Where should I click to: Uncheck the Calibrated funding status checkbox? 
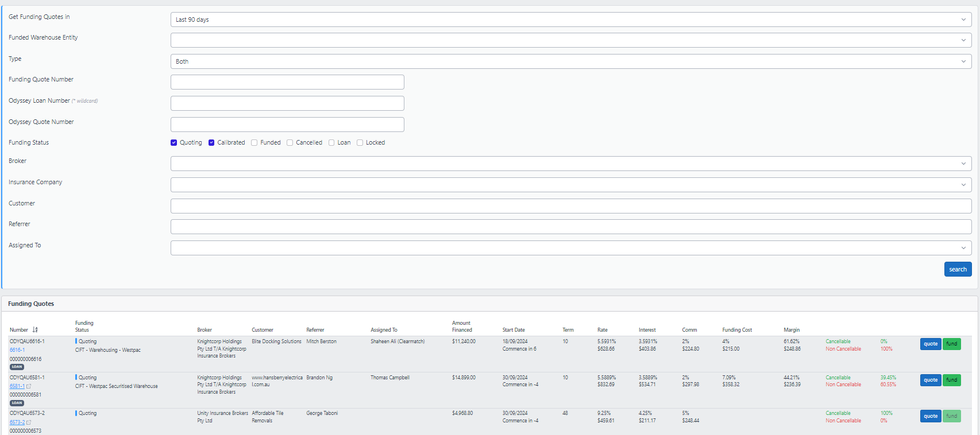tap(211, 143)
